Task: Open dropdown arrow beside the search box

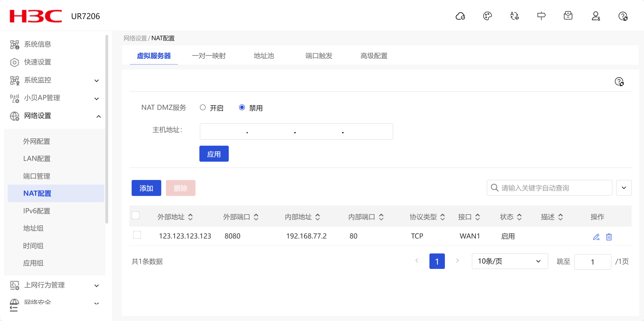Action: pyautogui.click(x=624, y=188)
